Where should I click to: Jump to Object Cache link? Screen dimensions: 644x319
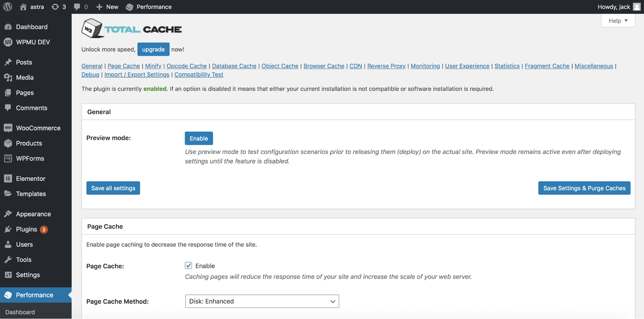[280, 66]
